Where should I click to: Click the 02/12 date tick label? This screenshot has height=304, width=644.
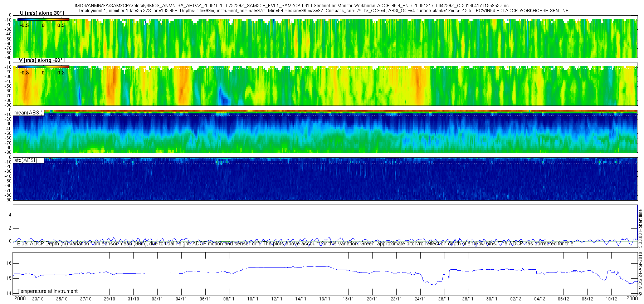coord(516,299)
